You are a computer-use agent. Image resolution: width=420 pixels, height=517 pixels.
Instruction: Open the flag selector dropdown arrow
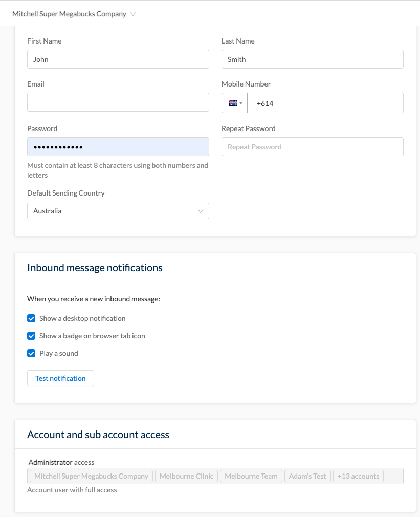point(240,103)
